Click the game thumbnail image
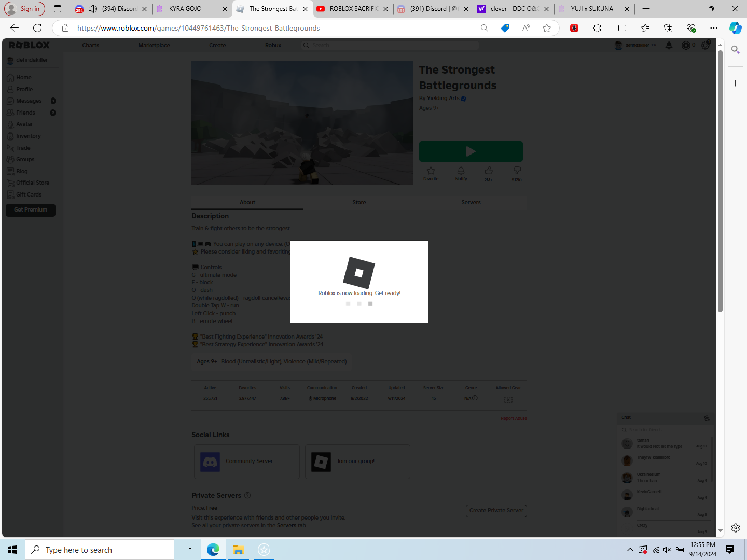Viewport: 747px width, 560px height. (x=302, y=123)
